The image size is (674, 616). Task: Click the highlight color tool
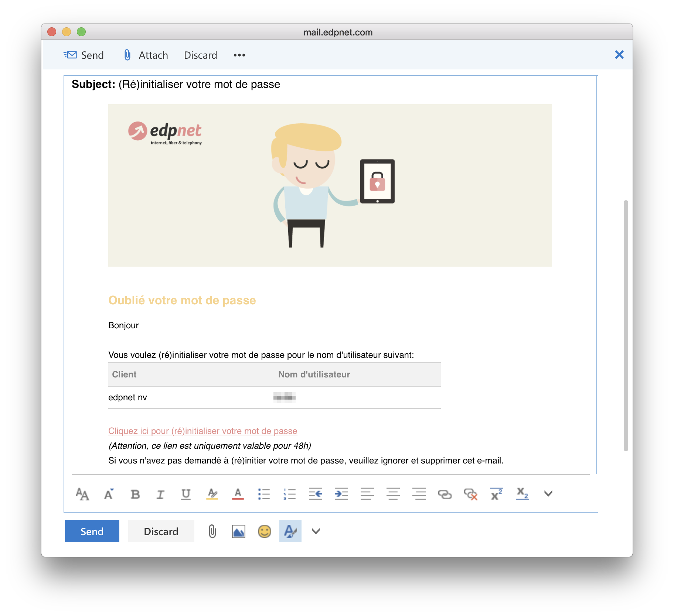click(x=212, y=494)
